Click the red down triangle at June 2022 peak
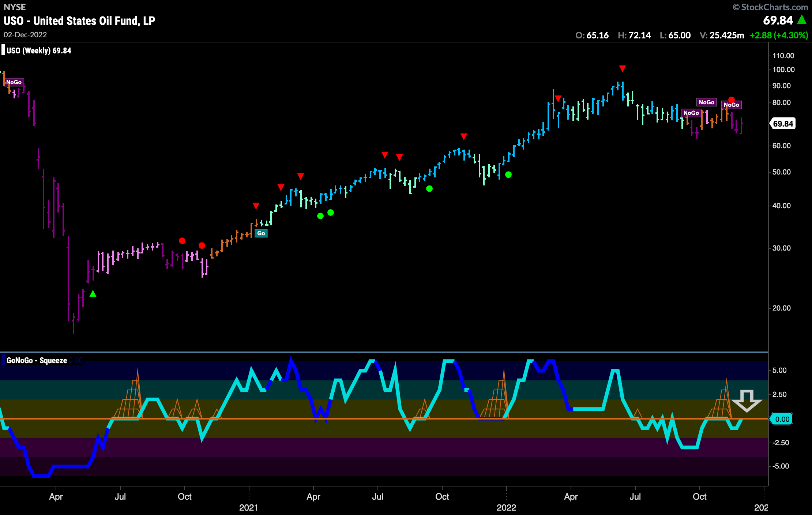812x515 pixels. pyautogui.click(x=623, y=69)
